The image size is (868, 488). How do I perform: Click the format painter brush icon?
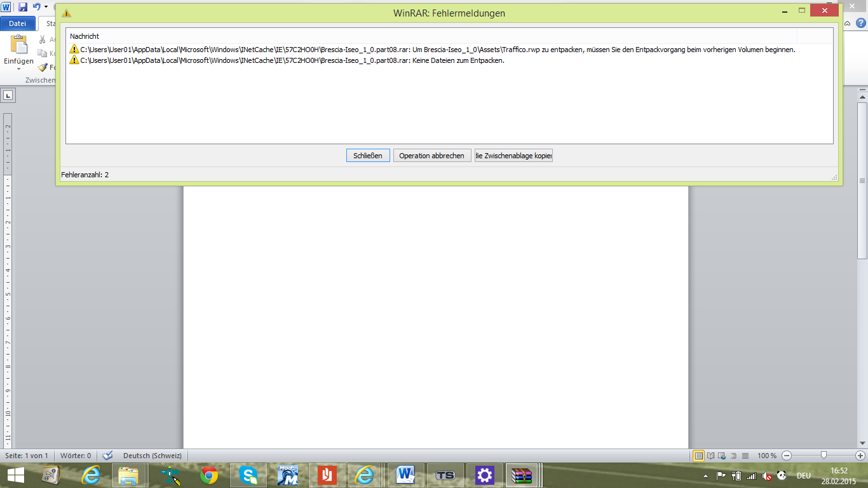click(43, 67)
